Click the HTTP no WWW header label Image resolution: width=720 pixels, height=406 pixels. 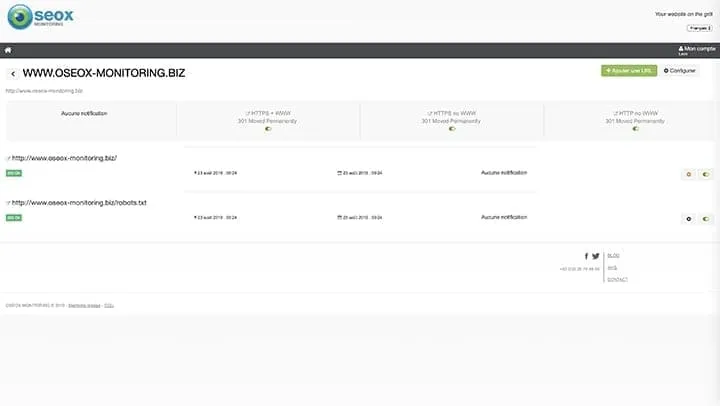point(636,113)
